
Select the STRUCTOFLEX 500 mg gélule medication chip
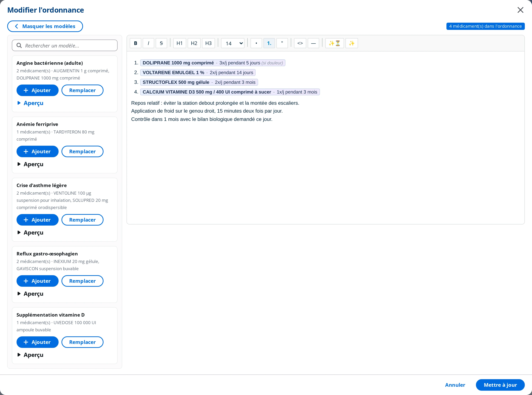(199, 82)
